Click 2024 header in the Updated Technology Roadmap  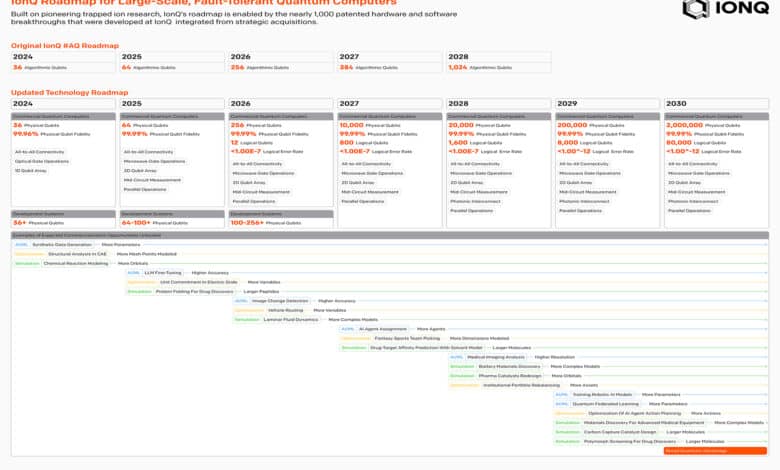63,103
